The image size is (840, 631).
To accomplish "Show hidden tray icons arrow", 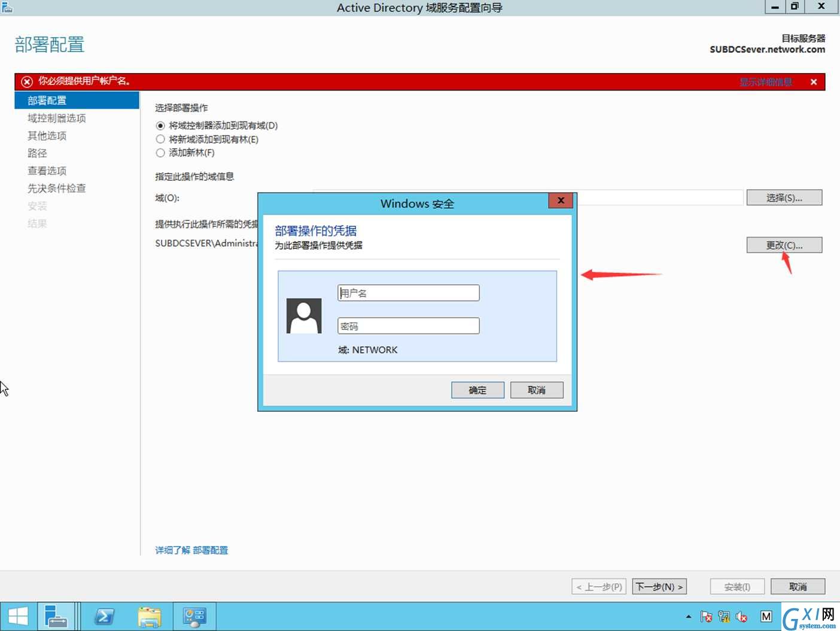I will pyautogui.click(x=689, y=616).
